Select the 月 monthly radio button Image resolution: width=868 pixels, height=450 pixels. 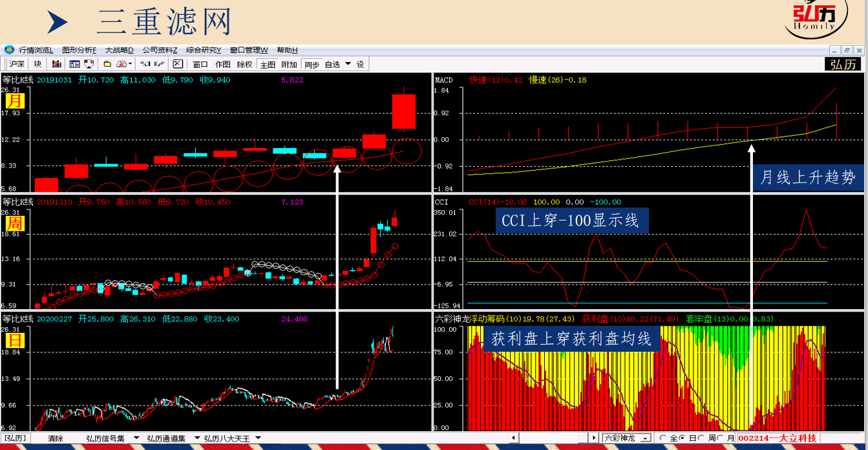point(721,438)
